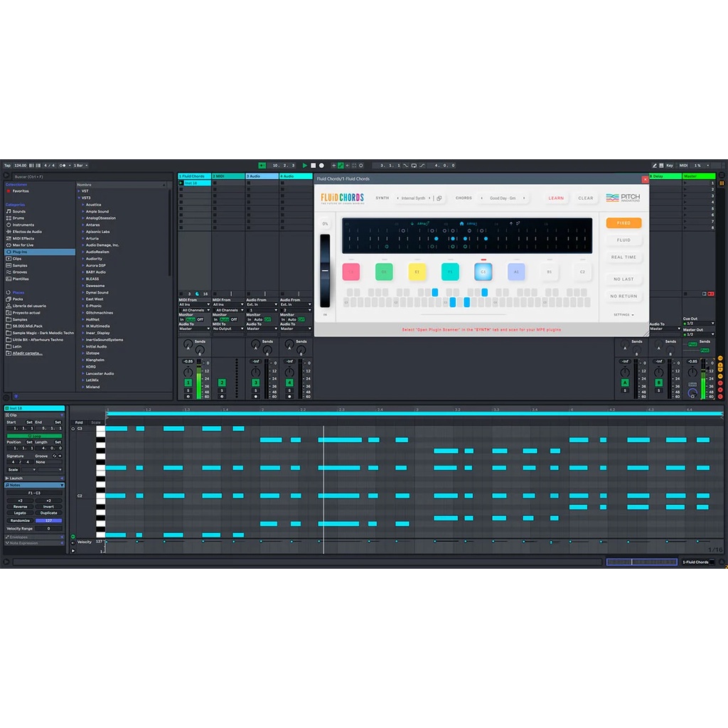728x728 pixels.
Task: Click the Fluid Chords pitch bend slider
Action: 325,271
